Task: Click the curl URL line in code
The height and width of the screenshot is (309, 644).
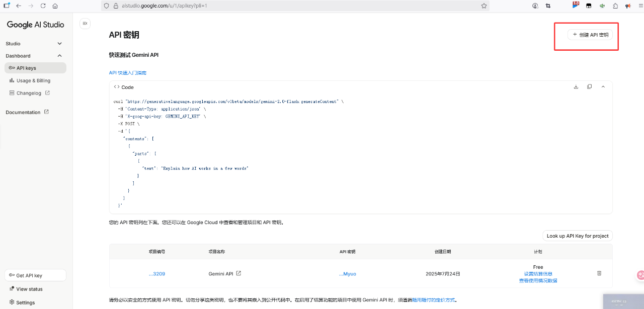Action: (229, 101)
